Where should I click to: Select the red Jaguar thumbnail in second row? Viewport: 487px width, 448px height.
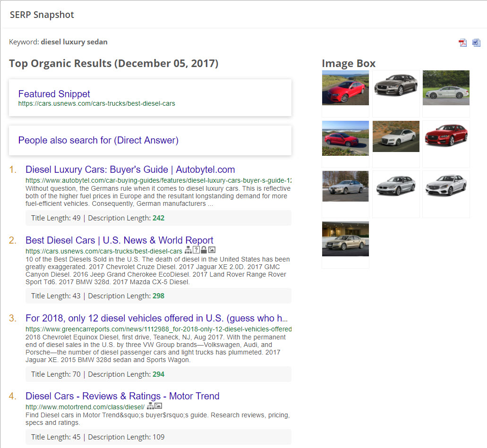point(446,136)
